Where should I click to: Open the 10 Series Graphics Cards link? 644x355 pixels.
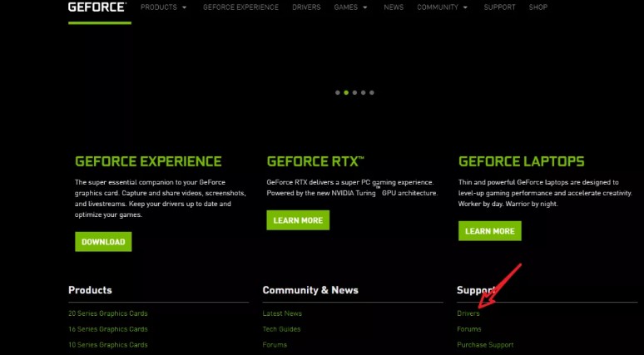pos(108,345)
